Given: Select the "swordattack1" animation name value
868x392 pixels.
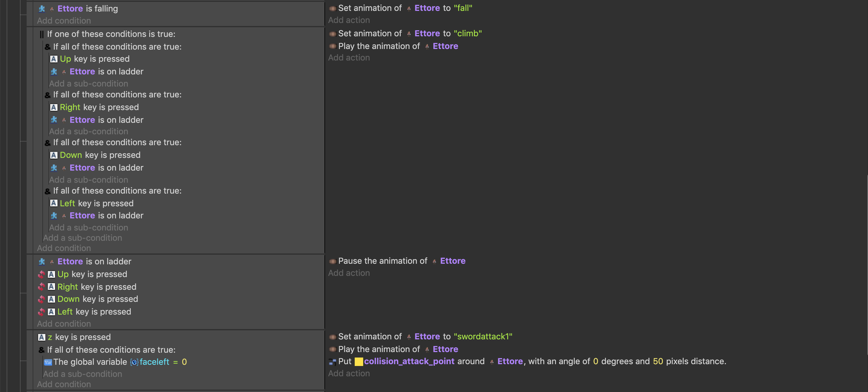Looking at the screenshot, I should [483, 336].
